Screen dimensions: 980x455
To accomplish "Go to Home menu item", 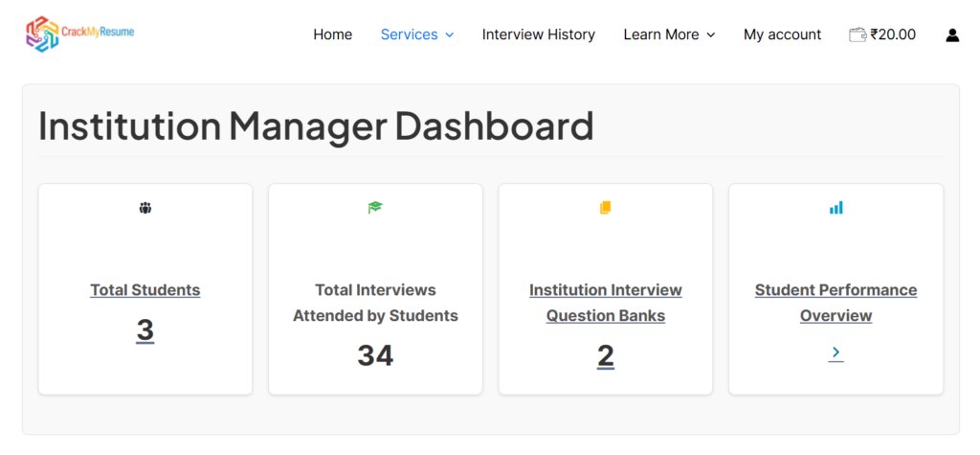I will tap(332, 34).
